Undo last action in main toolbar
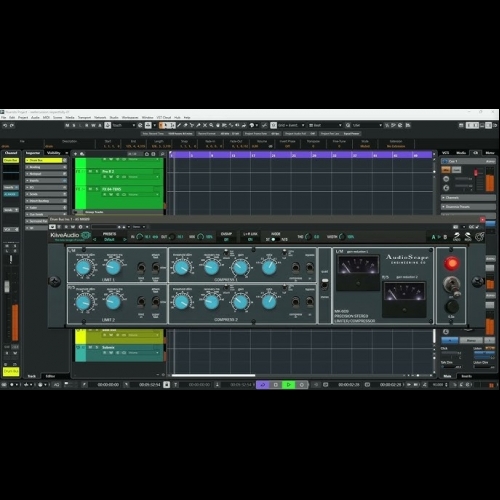This screenshot has height=500, width=500. pos(5,125)
